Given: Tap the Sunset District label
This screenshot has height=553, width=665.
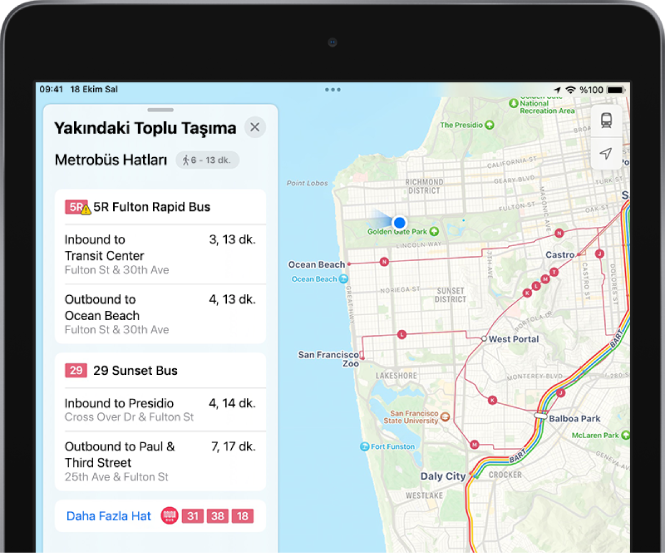Looking at the screenshot, I should click(450, 295).
